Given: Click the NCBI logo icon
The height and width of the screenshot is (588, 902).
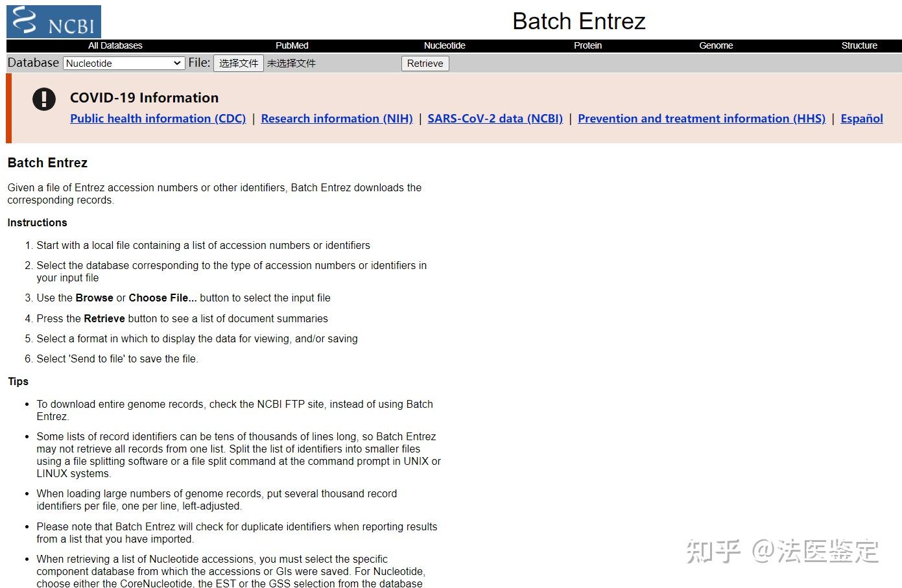Looking at the screenshot, I should click(x=22, y=21).
